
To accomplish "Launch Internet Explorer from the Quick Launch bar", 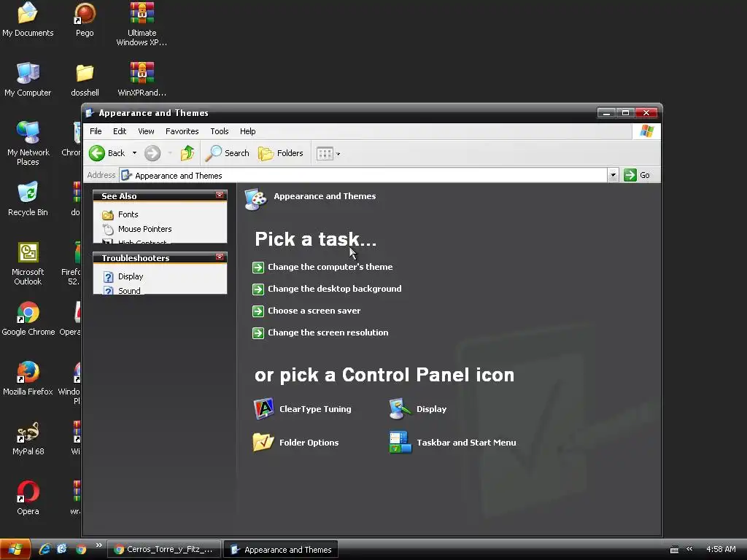I will pos(44,549).
